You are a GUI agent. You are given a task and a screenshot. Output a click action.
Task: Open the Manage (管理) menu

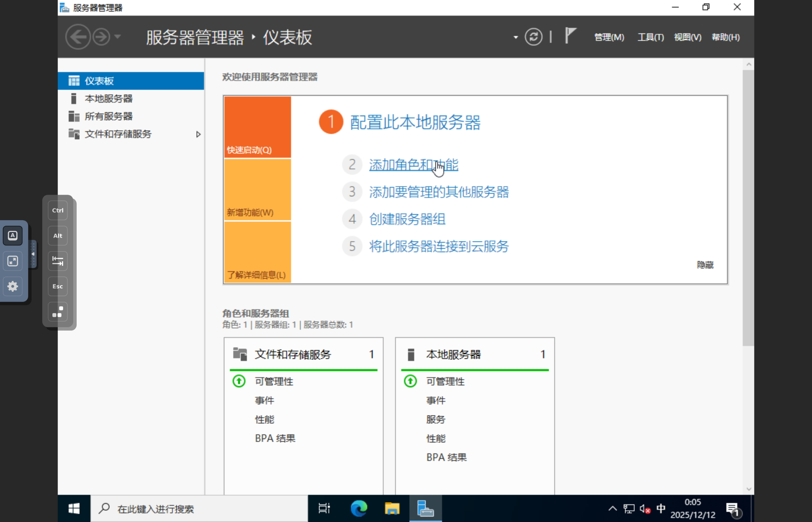coord(609,37)
